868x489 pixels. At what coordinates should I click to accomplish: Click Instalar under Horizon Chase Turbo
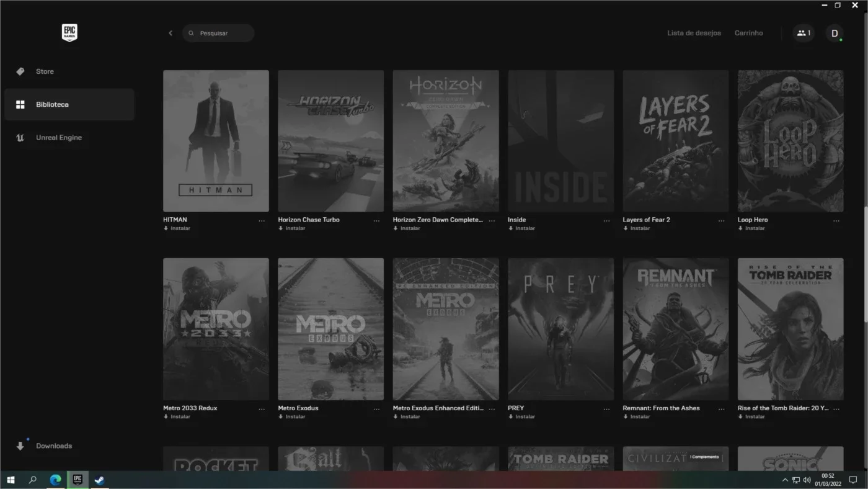[x=291, y=228]
